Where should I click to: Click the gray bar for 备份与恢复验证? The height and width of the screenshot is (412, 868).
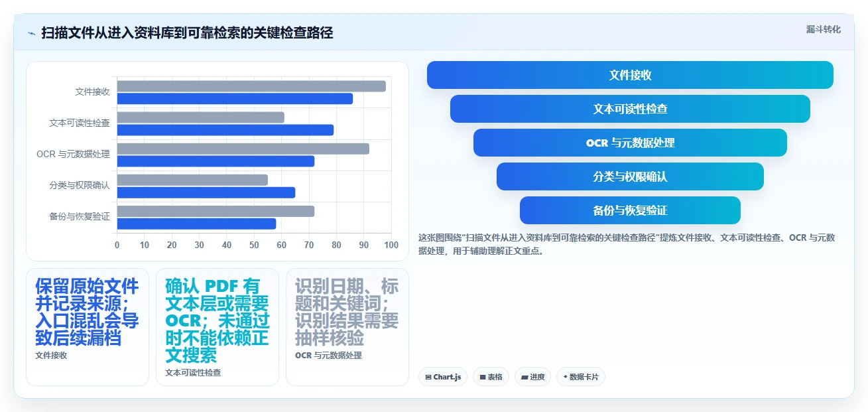216,212
